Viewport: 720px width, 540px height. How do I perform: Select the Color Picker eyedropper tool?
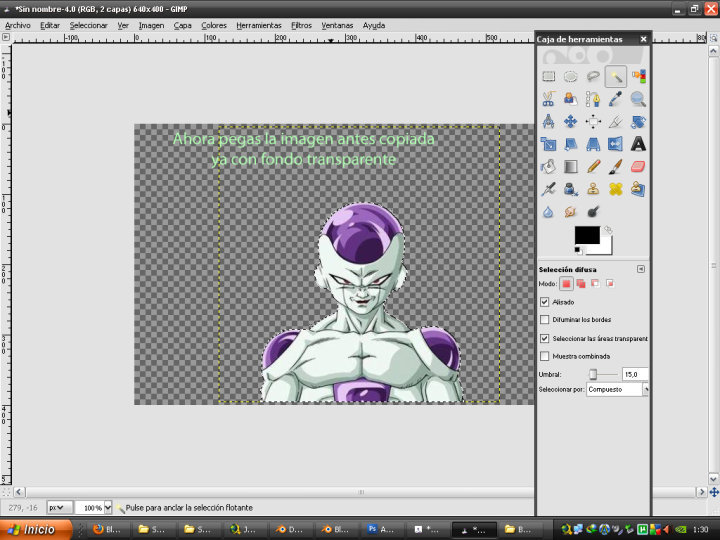pos(616,99)
